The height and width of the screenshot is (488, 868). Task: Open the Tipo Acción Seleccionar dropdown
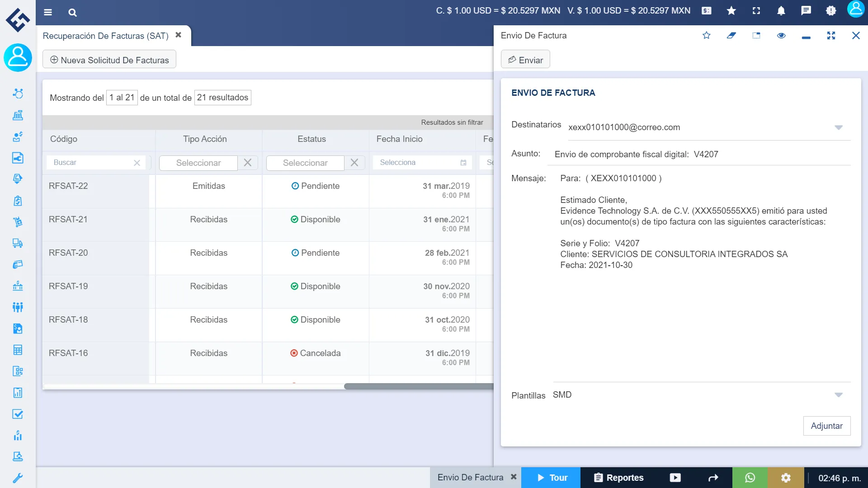tap(198, 163)
